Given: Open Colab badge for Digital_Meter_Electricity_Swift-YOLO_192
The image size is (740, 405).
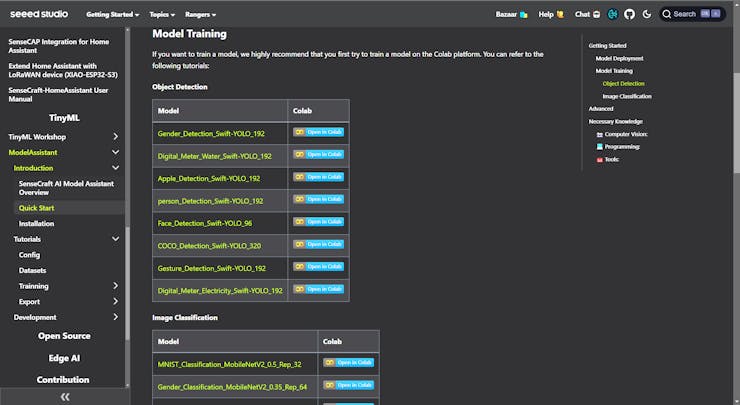Looking at the screenshot, I should coord(319,289).
